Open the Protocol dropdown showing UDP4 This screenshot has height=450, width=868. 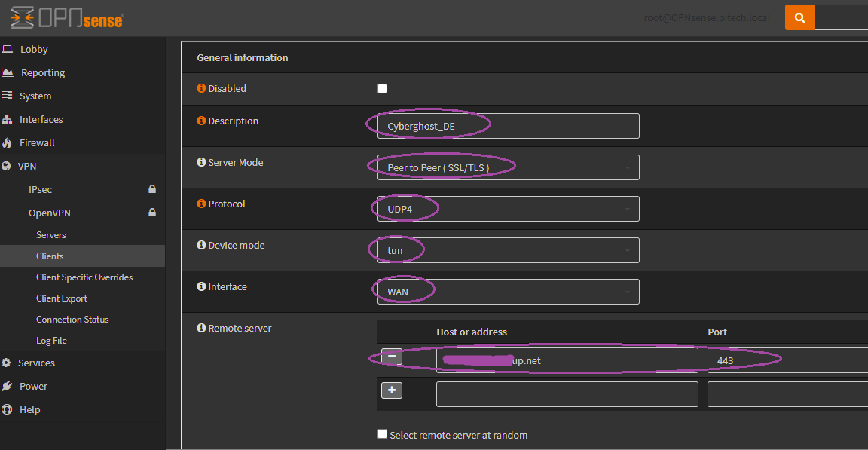tap(508, 209)
